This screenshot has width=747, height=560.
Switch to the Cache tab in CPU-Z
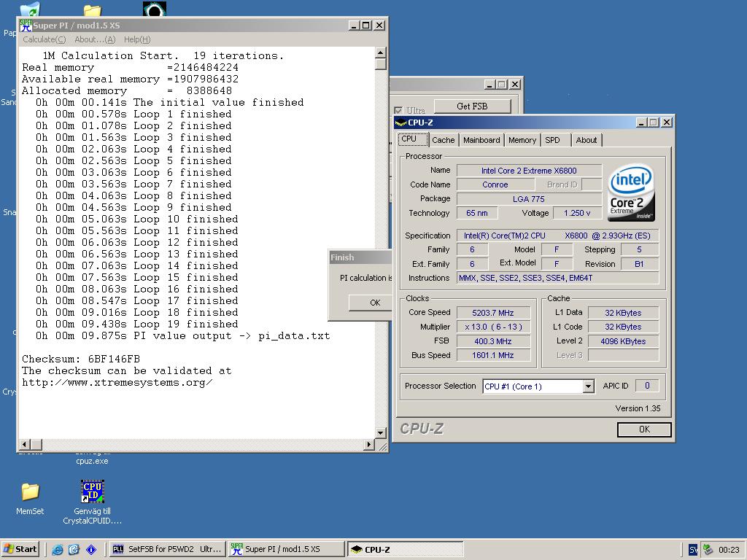[443, 140]
